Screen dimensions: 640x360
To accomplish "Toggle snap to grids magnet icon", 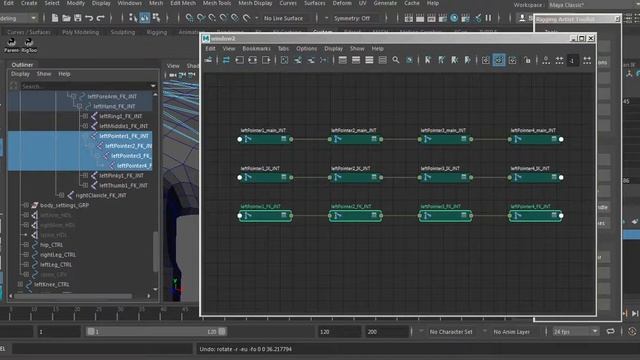I will tap(189, 18).
